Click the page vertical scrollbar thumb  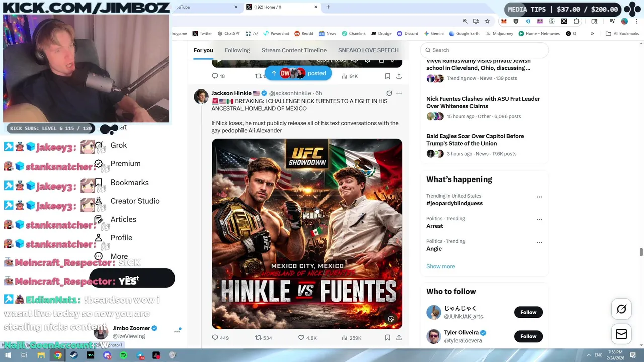[x=641, y=252]
